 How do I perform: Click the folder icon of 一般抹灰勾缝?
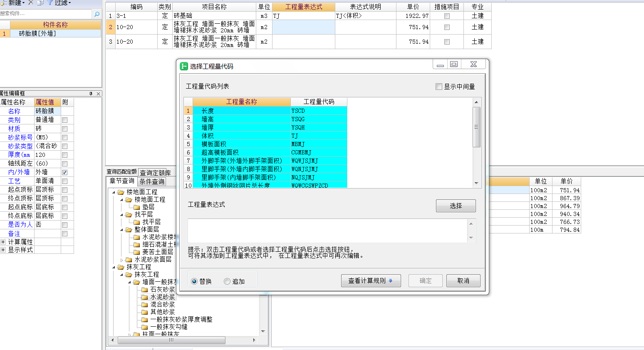(145, 327)
